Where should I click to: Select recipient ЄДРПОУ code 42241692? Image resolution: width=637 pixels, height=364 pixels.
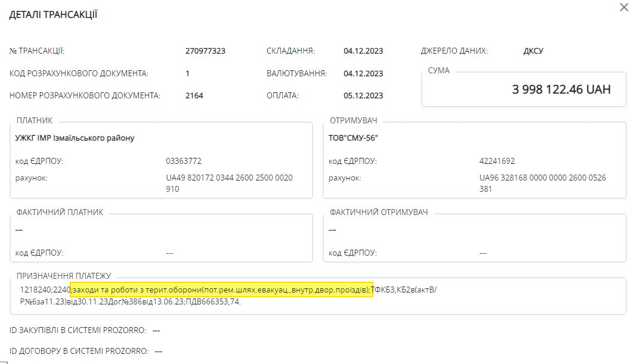pyautogui.click(x=497, y=161)
